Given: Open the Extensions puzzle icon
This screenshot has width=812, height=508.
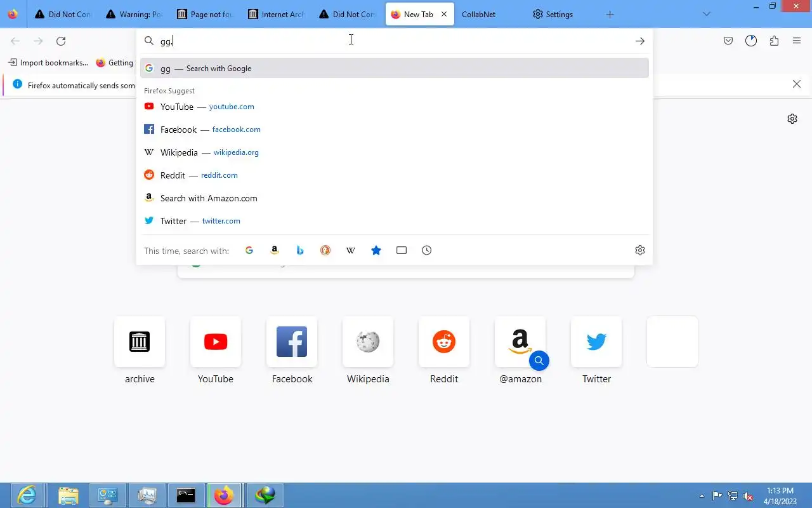Looking at the screenshot, I should pyautogui.click(x=774, y=41).
